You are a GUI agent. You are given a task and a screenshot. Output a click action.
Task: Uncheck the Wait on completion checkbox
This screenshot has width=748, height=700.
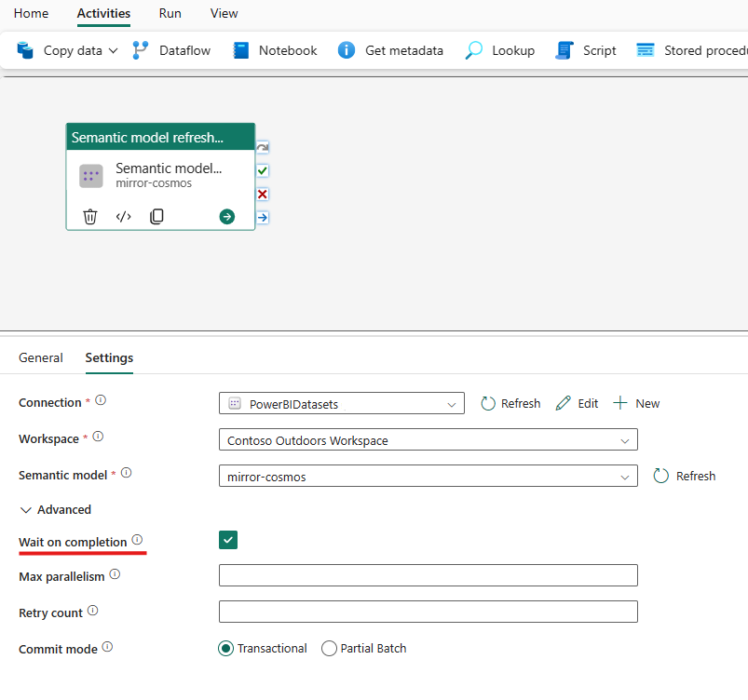click(x=227, y=539)
